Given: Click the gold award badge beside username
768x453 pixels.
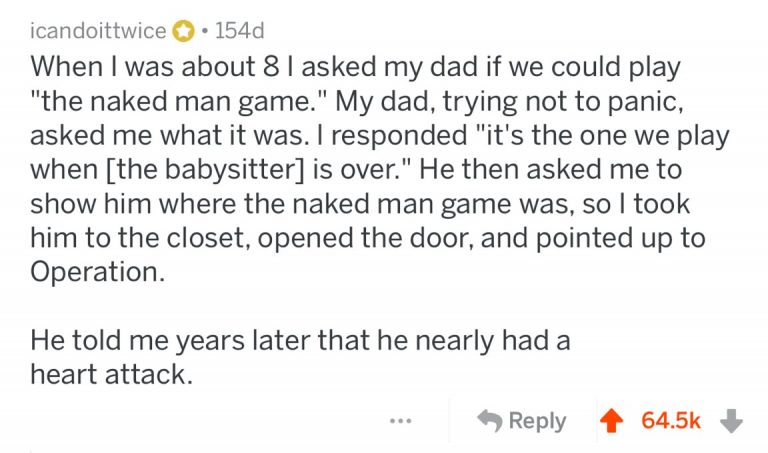Looking at the screenshot, I should point(183,31).
